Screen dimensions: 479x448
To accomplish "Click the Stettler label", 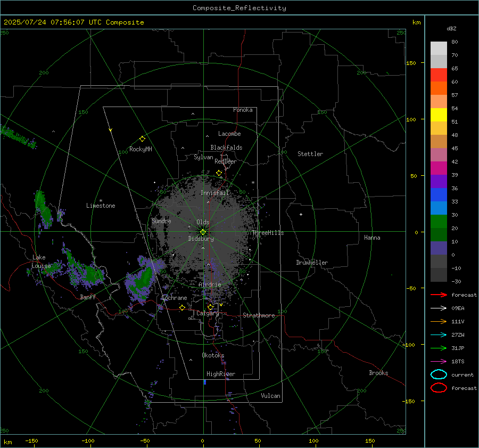I will [x=310, y=154].
